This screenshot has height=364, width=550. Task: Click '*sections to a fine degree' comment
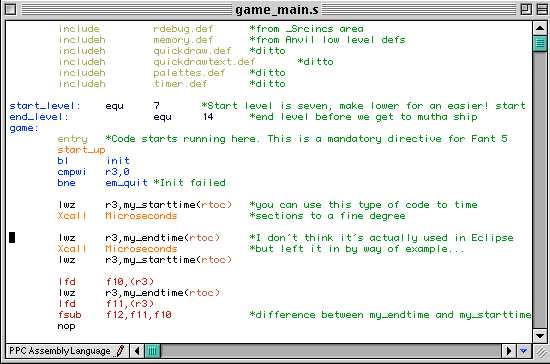[x=327, y=216]
